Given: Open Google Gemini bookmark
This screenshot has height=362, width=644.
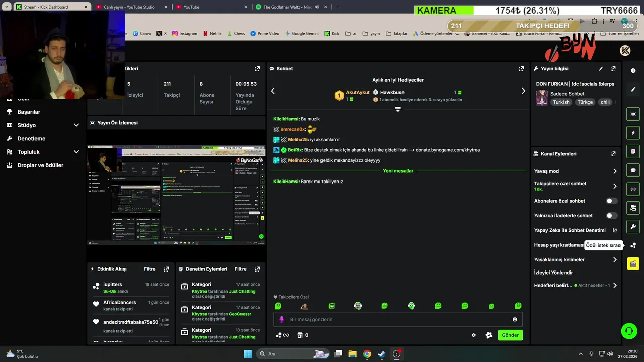Looking at the screenshot, I should (302, 34).
